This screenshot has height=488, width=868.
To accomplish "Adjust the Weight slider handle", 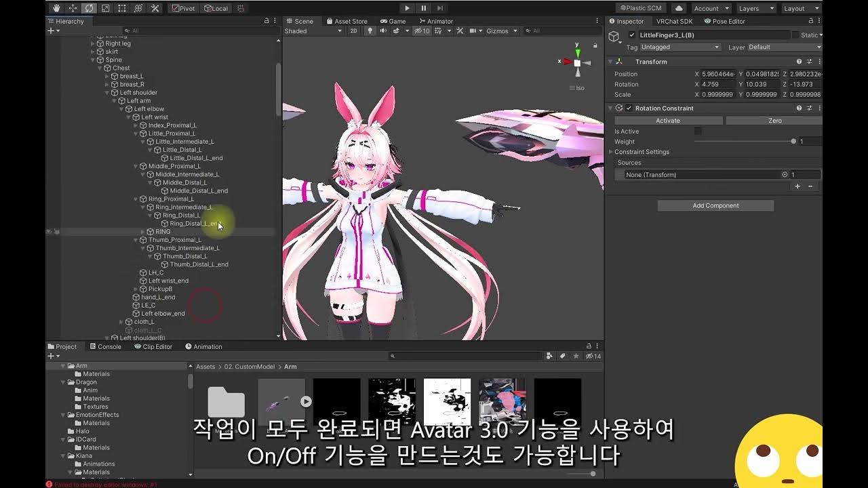I will [793, 142].
